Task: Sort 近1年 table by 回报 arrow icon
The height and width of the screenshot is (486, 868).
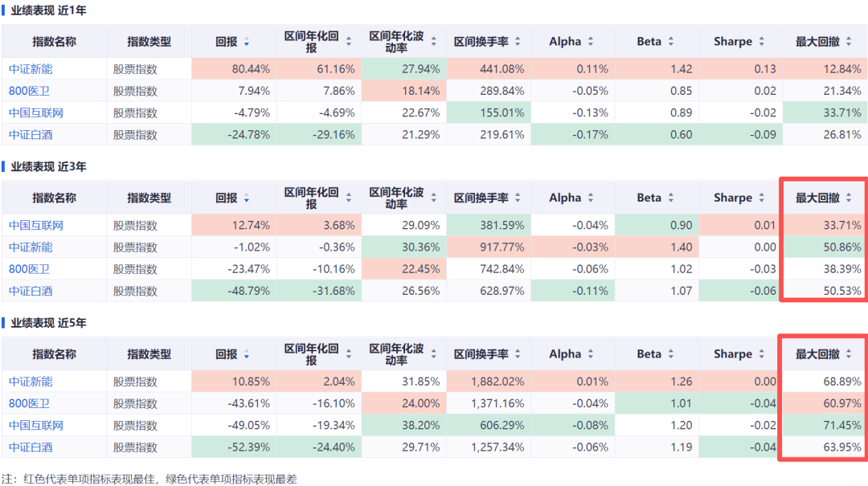Action: [247, 42]
